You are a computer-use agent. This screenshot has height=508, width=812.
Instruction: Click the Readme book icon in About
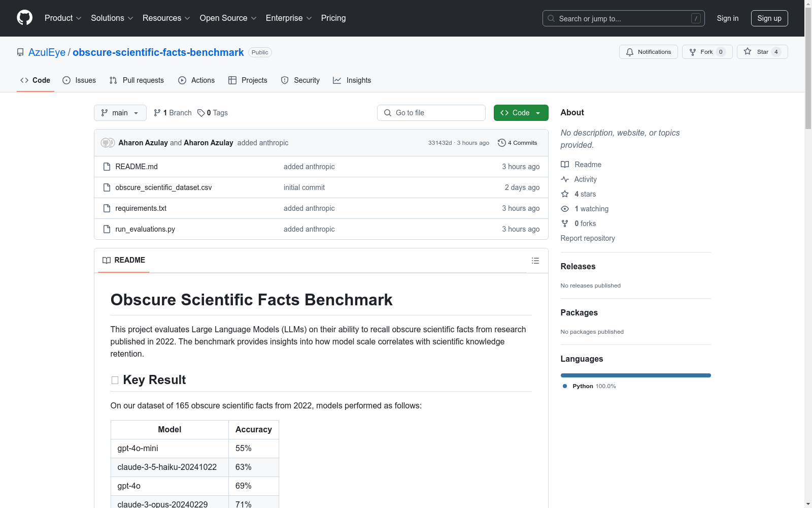coord(565,165)
